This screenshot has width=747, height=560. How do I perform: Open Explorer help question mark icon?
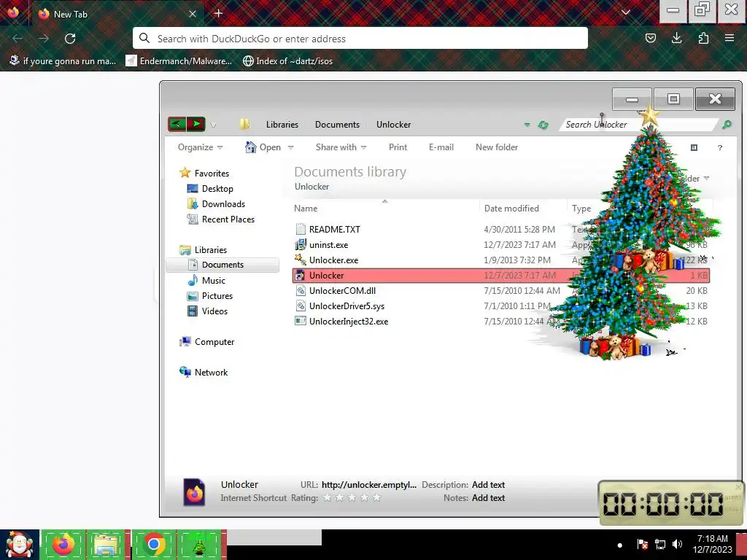point(719,147)
